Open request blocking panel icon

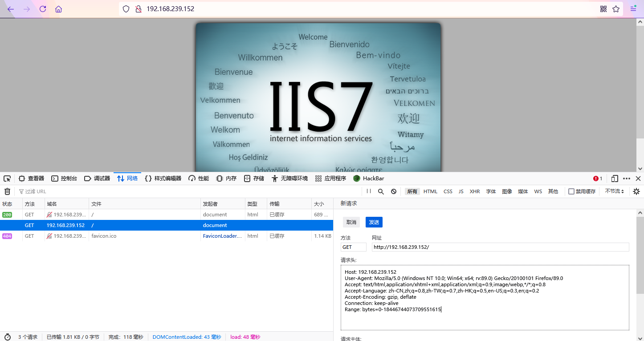394,191
